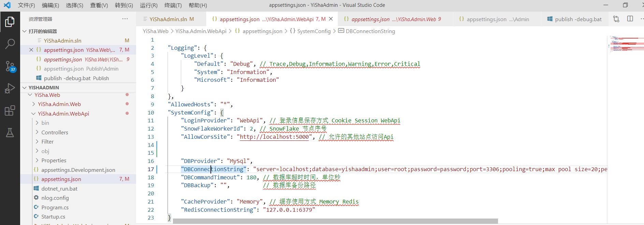Screen dimensions: 644x225
Task: Click SystemConfig breadcrumb segment
Action: point(314,31)
